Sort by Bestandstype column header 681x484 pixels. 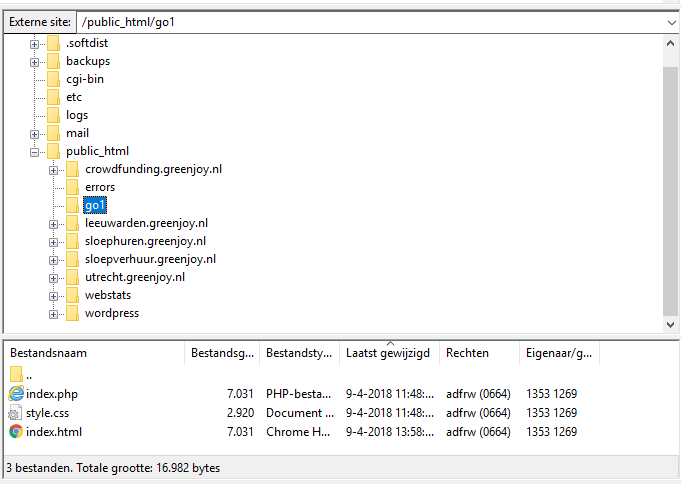(299, 353)
